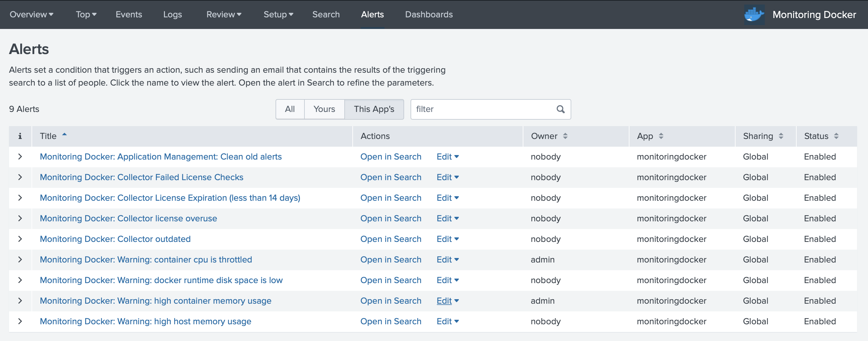Open Edit menu for Collector outdated
The width and height of the screenshot is (868, 341).
pos(448,239)
